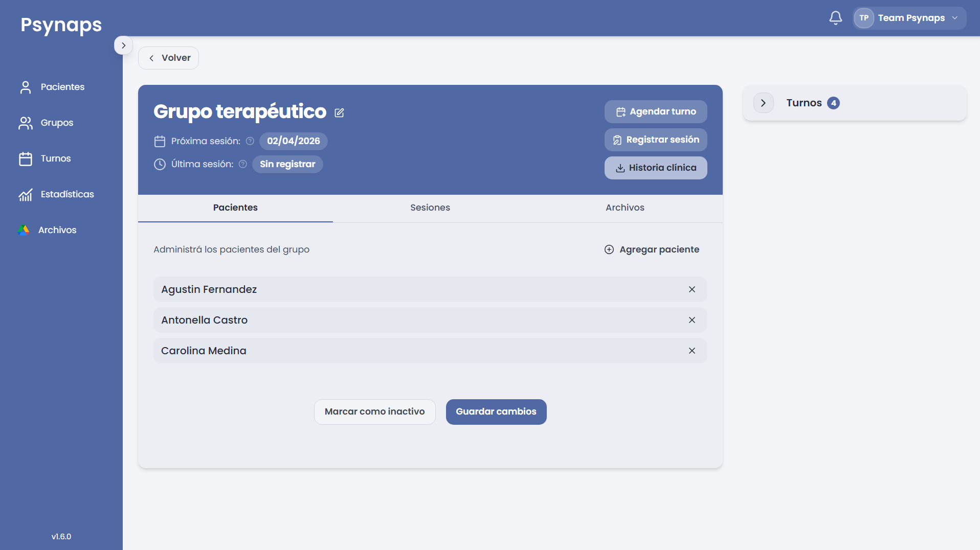Click Registrar sesión button

point(656,140)
